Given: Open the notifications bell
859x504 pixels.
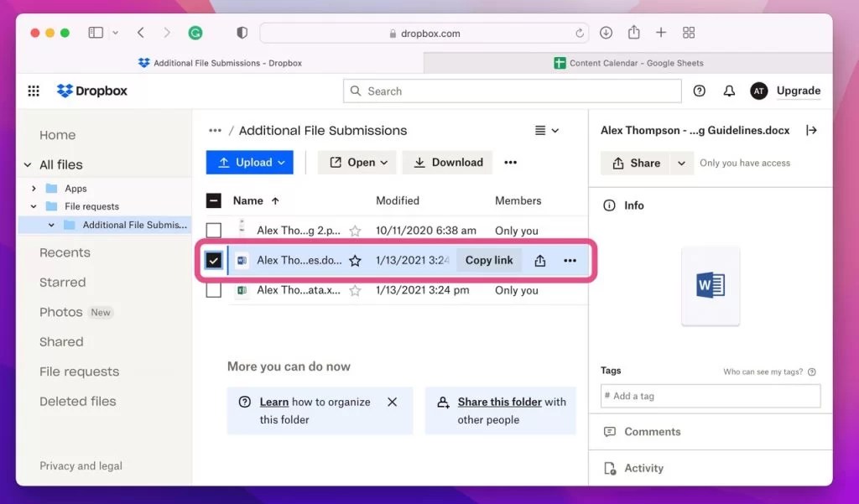Looking at the screenshot, I should click(x=729, y=91).
